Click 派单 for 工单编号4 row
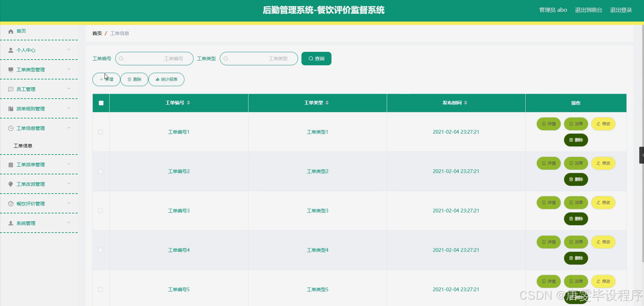This screenshot has height=306, width=644. pyautogui.click(x=576, y=242)
